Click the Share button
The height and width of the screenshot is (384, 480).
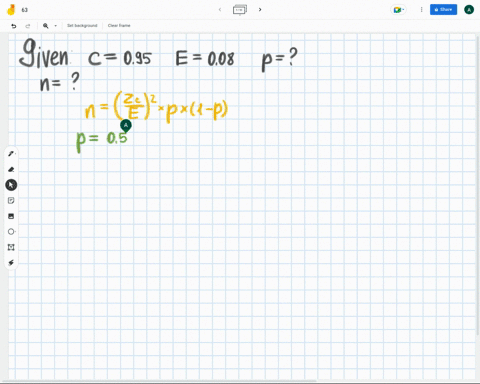[x=443, y=10]
